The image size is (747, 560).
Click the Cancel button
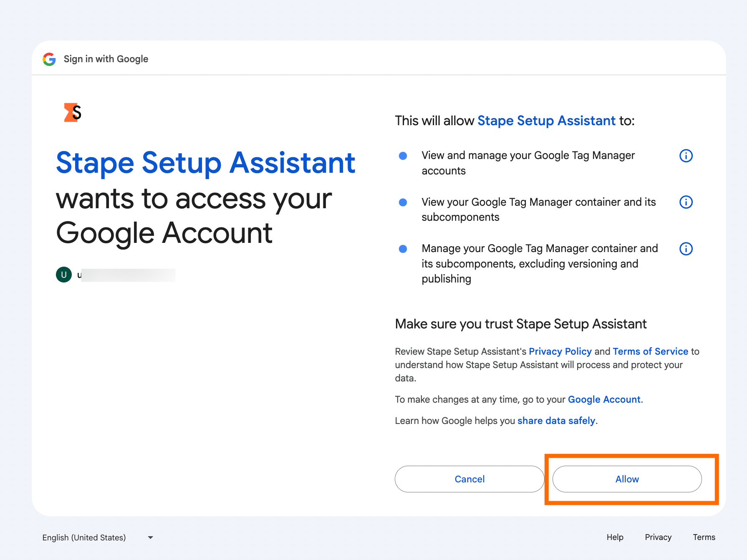(x=469, y=479)
